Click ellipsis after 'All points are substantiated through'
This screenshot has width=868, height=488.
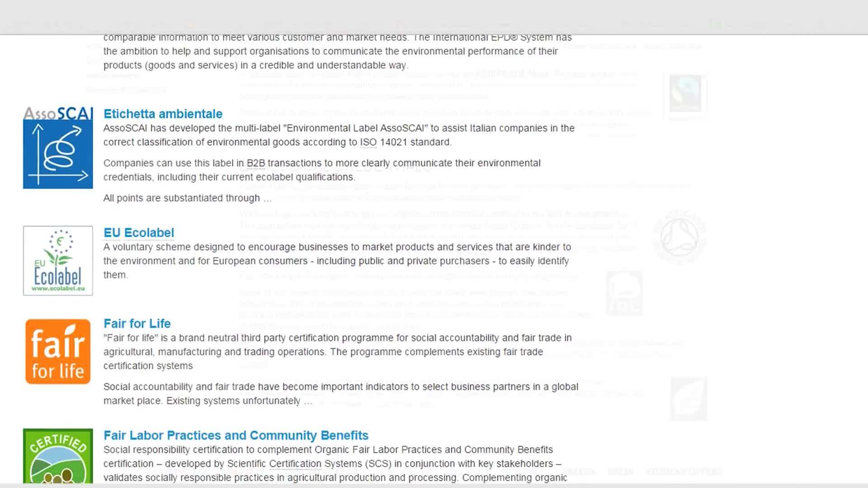(267, 199)
